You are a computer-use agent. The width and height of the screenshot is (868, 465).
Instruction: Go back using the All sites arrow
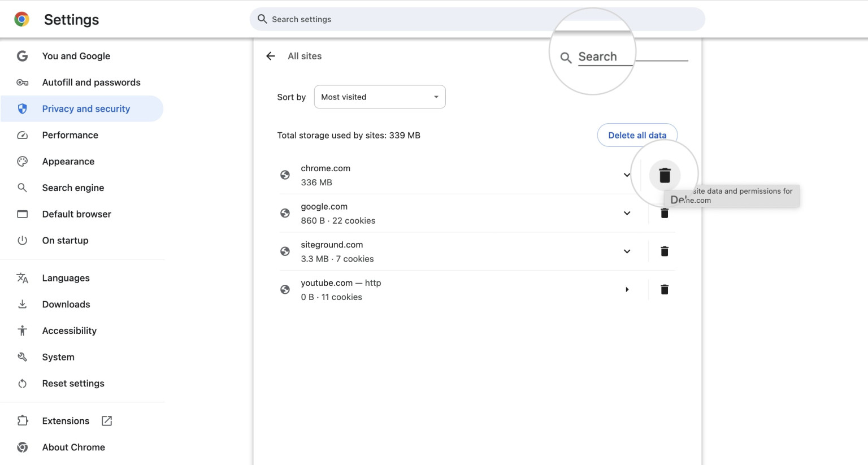click(x=271, y=56)
